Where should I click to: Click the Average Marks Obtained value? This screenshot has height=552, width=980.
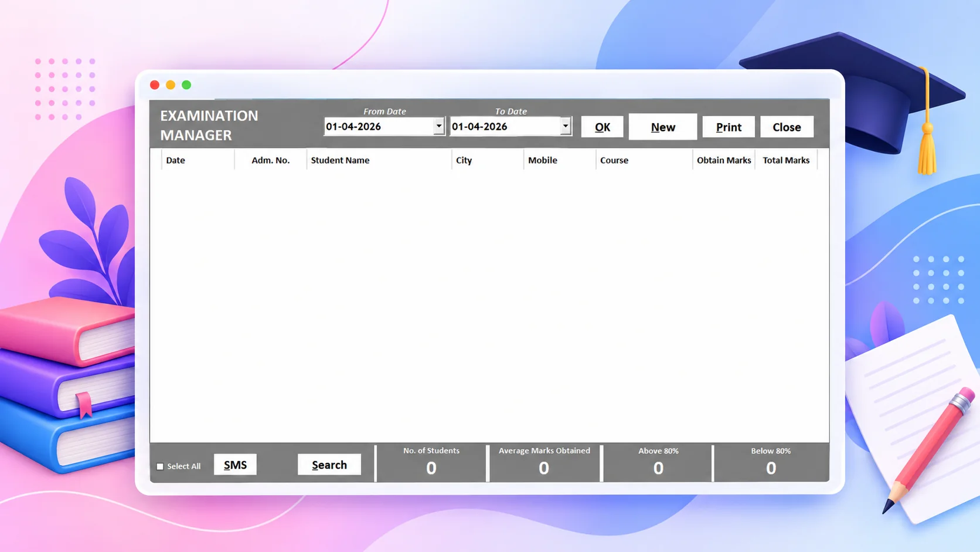pyautogui.click(x=544, y=468)
